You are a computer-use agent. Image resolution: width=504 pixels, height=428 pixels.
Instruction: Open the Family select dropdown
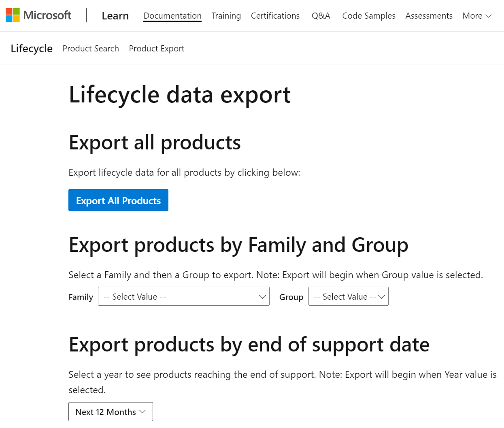[183, 296]
